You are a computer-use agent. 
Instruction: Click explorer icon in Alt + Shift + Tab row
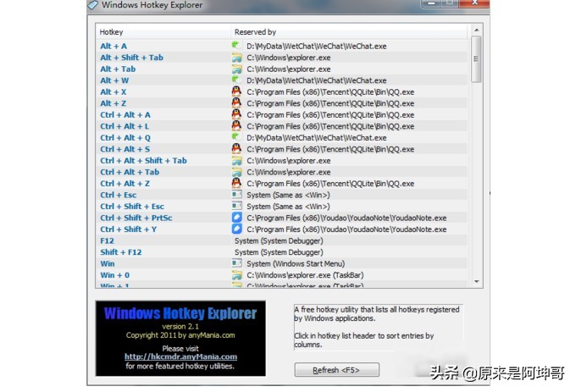[x=236, y=58]
